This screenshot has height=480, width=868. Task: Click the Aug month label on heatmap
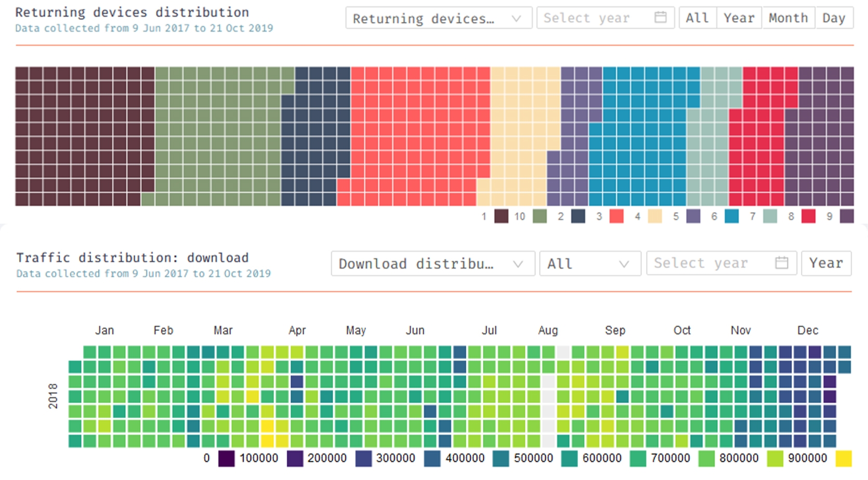pos(548,330)
